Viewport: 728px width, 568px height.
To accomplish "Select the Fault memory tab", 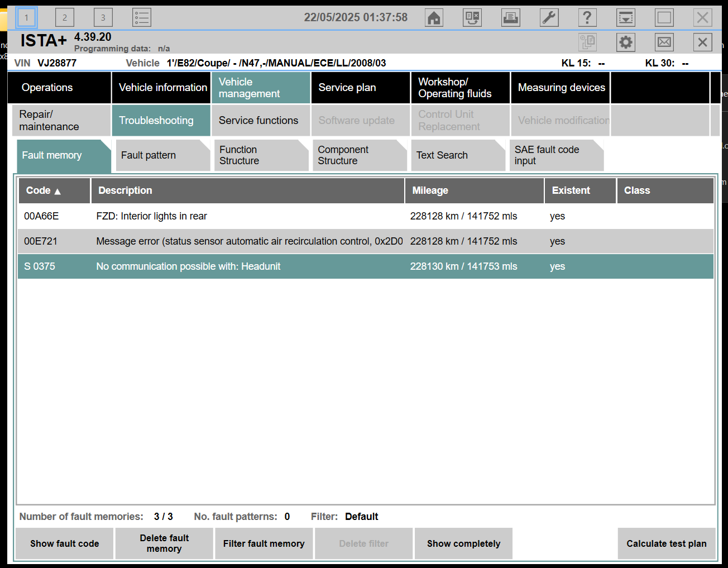I will click(x=64, y=155).
